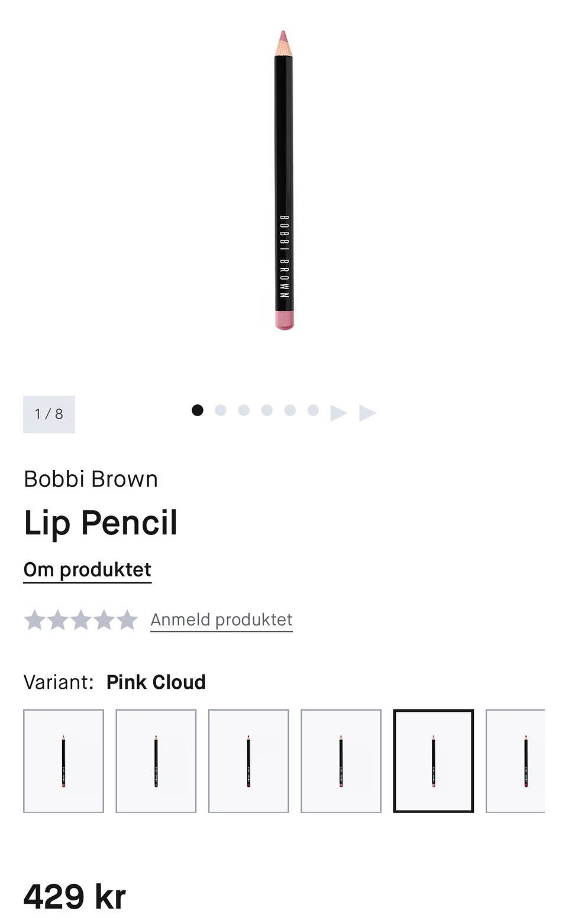Rate product with the first star
568x924 pixels.
click(x=34, y=620)
